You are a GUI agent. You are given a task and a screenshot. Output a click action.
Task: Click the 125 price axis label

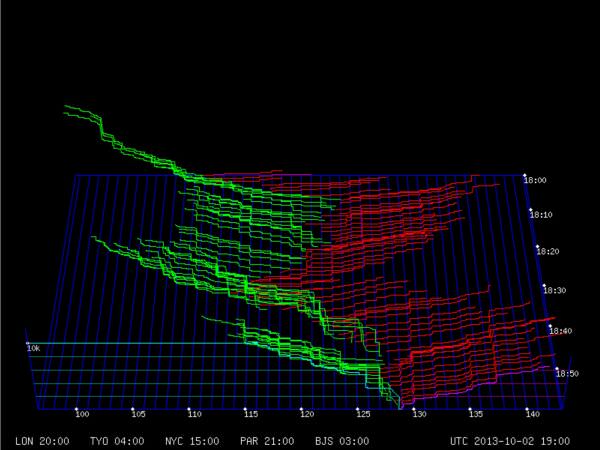point(363,414)
